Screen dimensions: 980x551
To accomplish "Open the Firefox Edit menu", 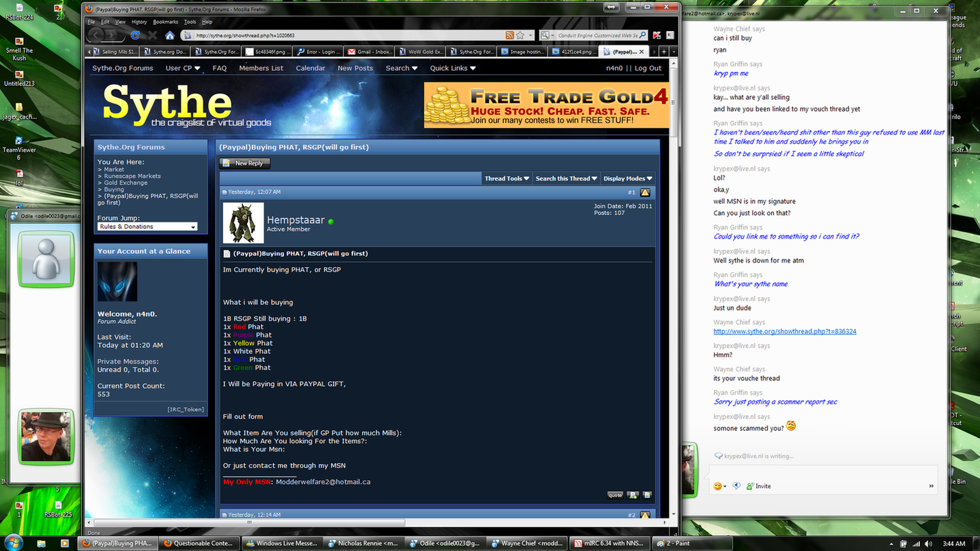I will tap(105, 22).
